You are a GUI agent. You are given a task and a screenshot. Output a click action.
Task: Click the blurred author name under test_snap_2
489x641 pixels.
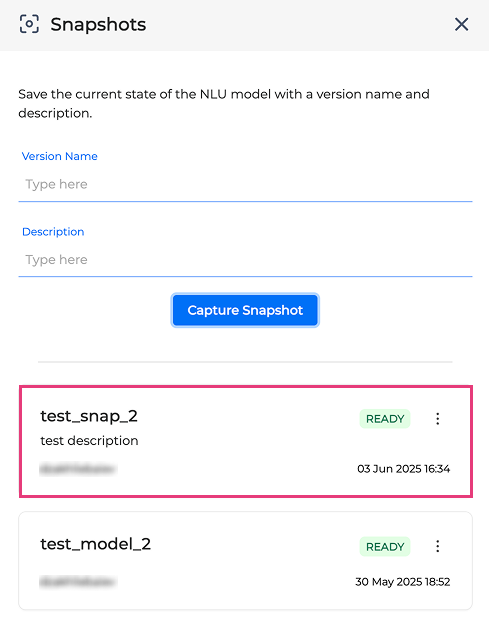click(x=78, y=469)
